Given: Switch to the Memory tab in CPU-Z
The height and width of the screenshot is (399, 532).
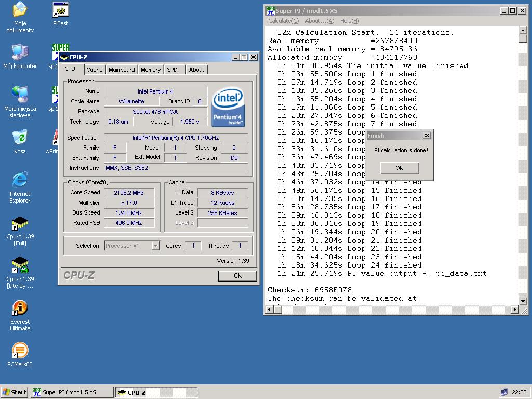Looking at the screenshot, I should tap(151, 70).
